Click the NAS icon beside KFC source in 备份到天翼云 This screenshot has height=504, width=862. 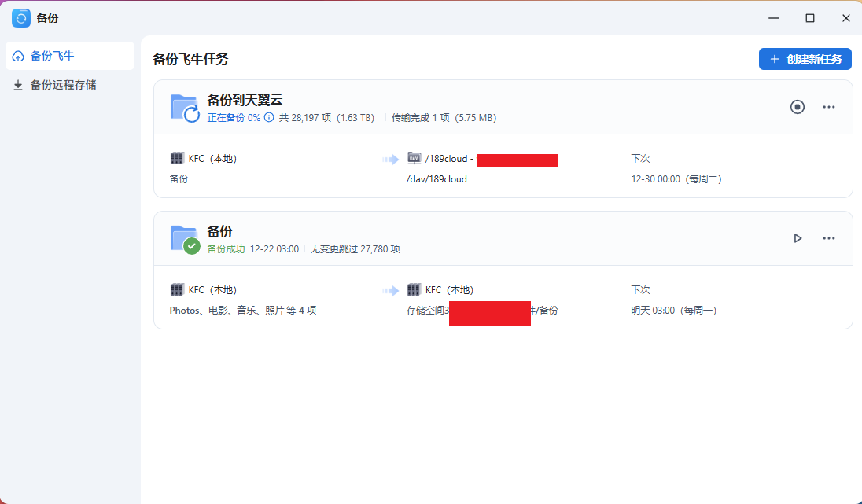point(177,159)
